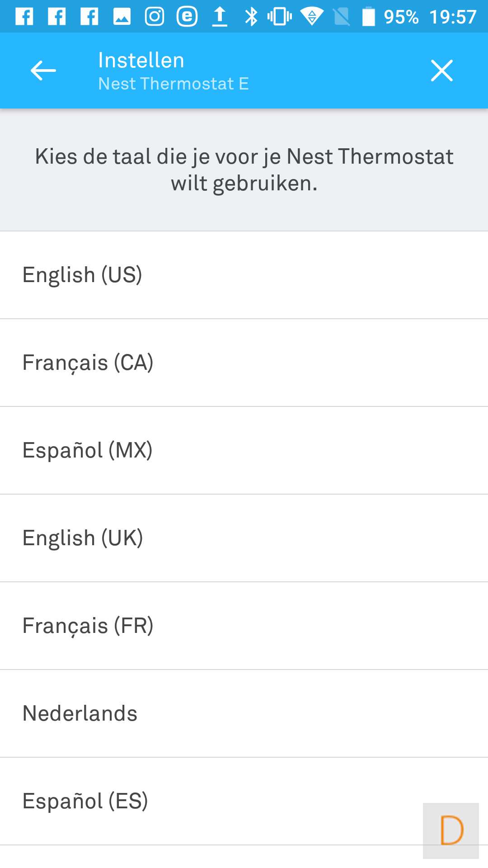Tap the back arrow in header
Screen dimensions: 488x868
pyautogui.click(x=43, y=71)
